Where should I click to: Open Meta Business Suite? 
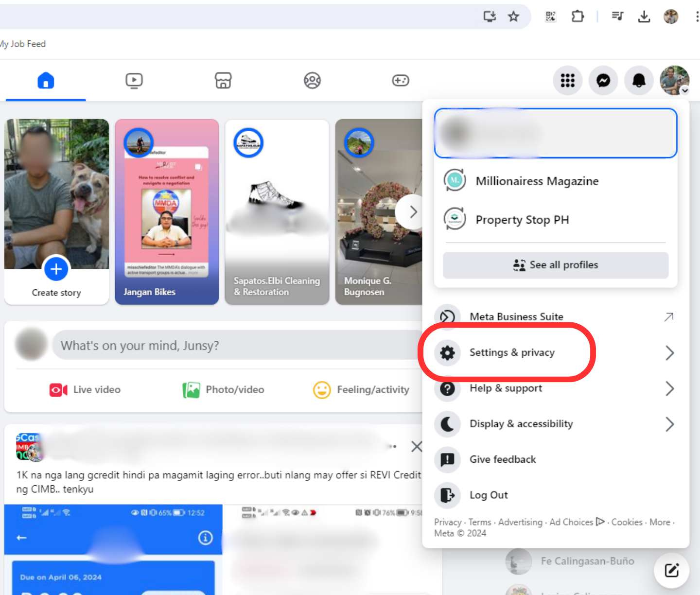tap(556, 317)
